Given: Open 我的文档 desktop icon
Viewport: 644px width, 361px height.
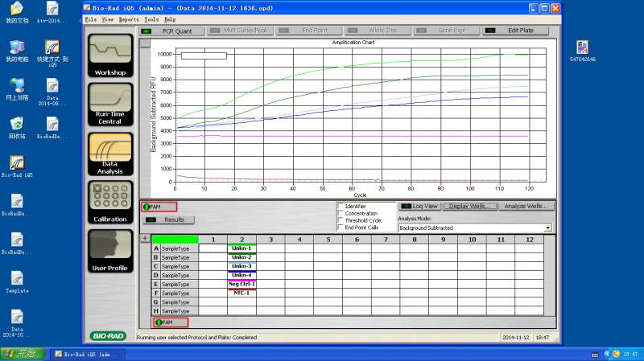Looking at the screenshot, I should click(x=17, y=12).
